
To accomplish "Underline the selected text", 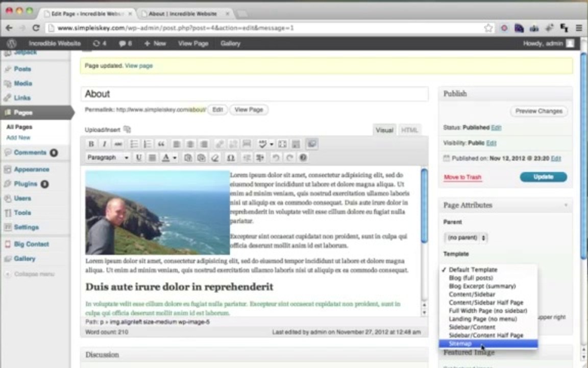I will tap(139, 157).
